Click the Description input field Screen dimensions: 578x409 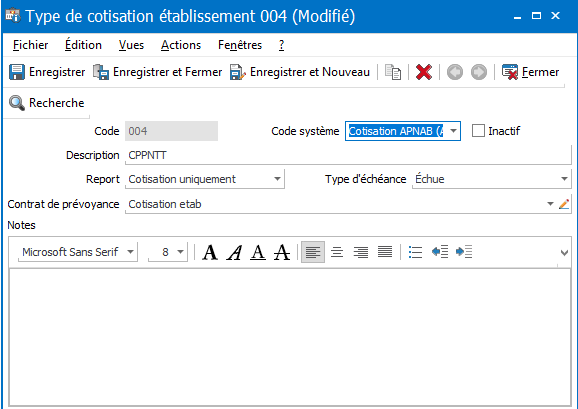pyautogui.click(x=348, y=155)
